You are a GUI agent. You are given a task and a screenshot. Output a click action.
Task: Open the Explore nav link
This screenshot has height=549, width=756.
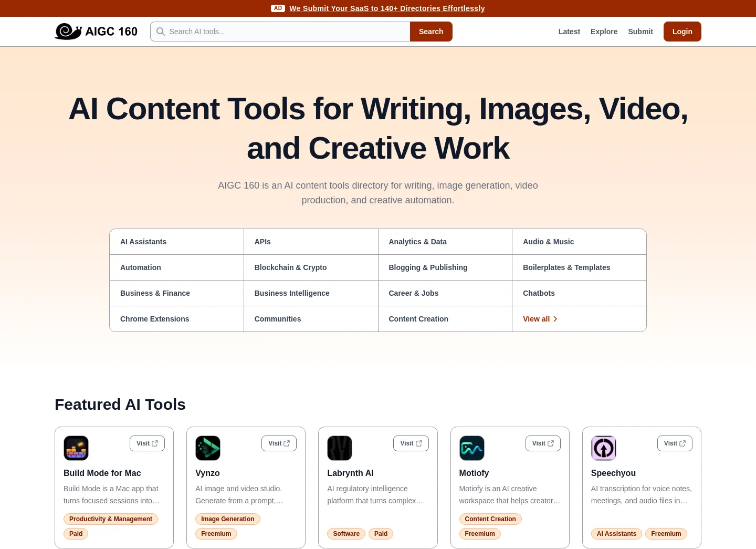[x=604, y=32]
